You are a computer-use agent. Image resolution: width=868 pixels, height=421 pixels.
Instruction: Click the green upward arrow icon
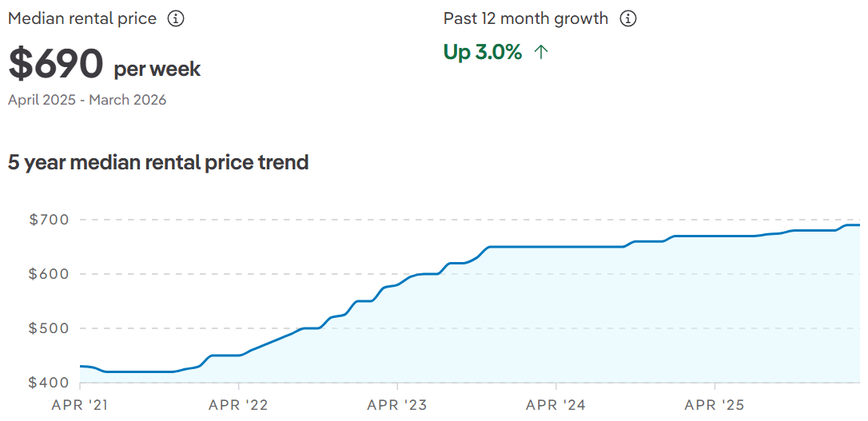(x=541, y=53)
